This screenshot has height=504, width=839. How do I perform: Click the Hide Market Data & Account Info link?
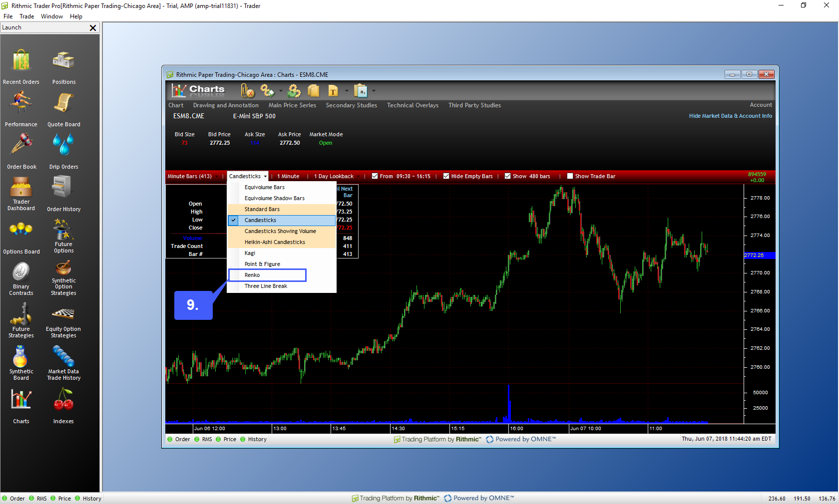730,116
